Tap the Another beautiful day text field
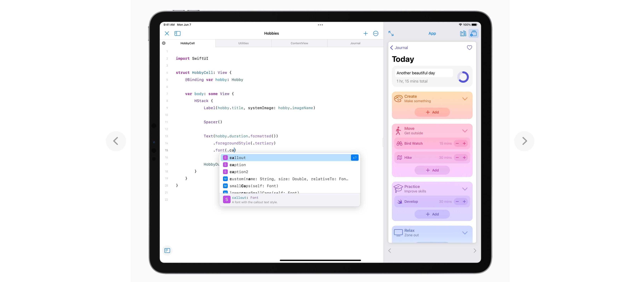The height and width of the screenshot is (282, 644). click(423, 73)
